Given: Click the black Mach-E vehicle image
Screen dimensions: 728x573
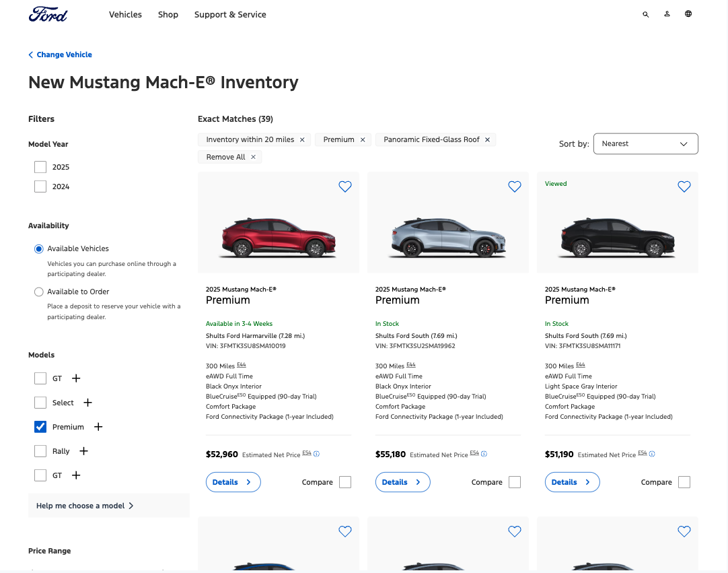Looking at the screenshot, I should [x=618, y=238].
